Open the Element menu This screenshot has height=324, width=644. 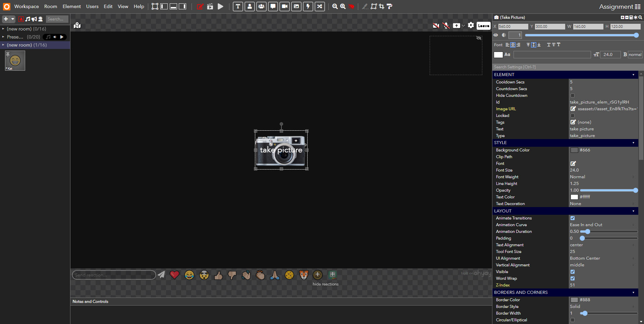point(71,6)
